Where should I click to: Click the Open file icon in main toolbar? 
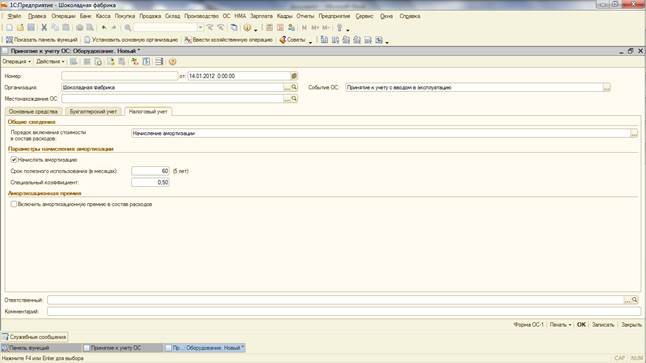[20, 28]
